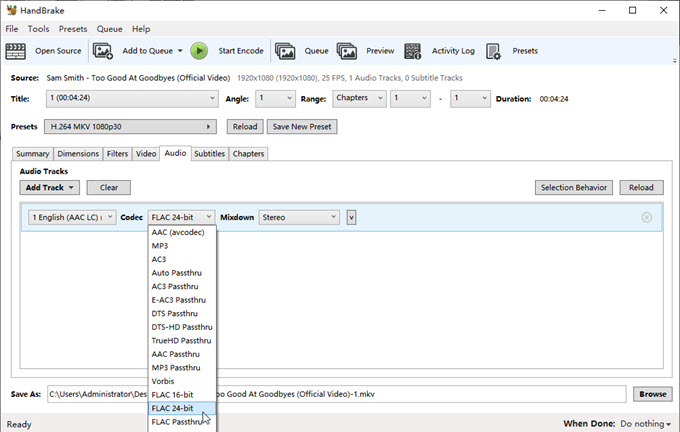Image resolution: width=680 pixels, height=432 pixels.
Task: Expand the Title selection dropdown
Action: pyautogui.click(x=131, y=98)
